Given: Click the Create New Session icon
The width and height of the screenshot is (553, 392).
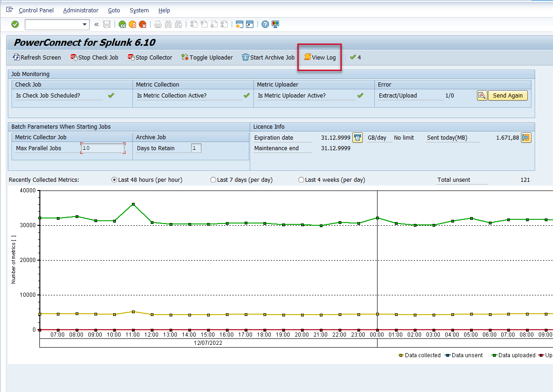Looking at the screenshot, I should click(239, 24).
